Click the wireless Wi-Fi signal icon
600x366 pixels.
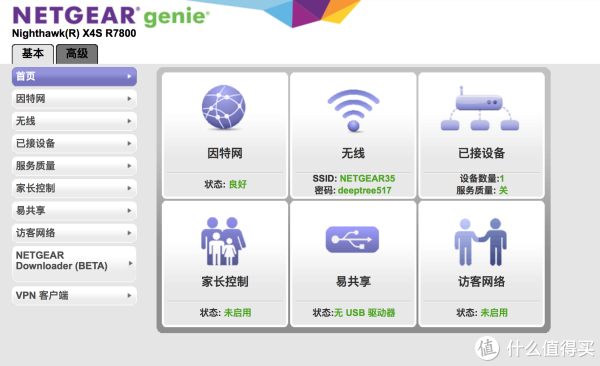pos(353,111)
